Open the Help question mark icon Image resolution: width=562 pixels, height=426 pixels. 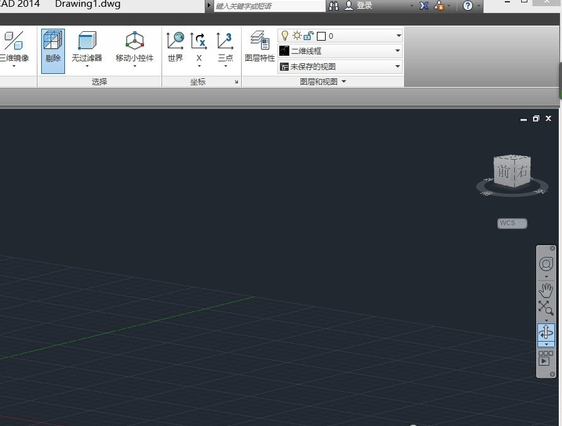pos(467,6)
